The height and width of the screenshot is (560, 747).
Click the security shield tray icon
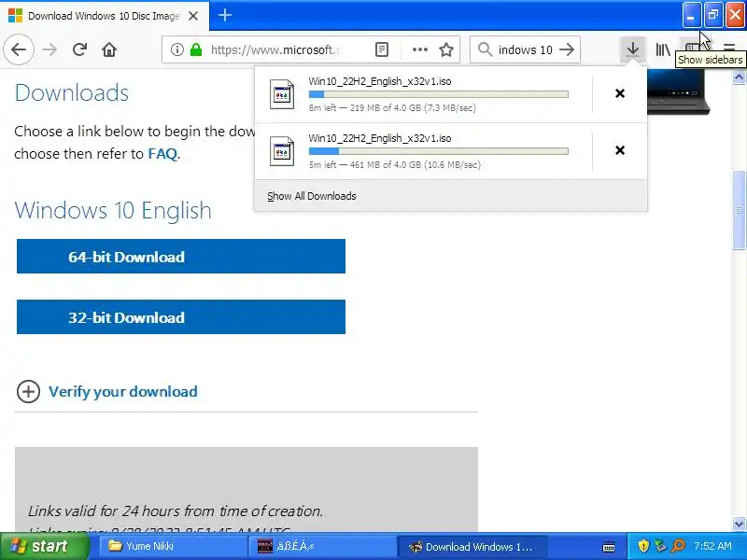tap(642, 546)
